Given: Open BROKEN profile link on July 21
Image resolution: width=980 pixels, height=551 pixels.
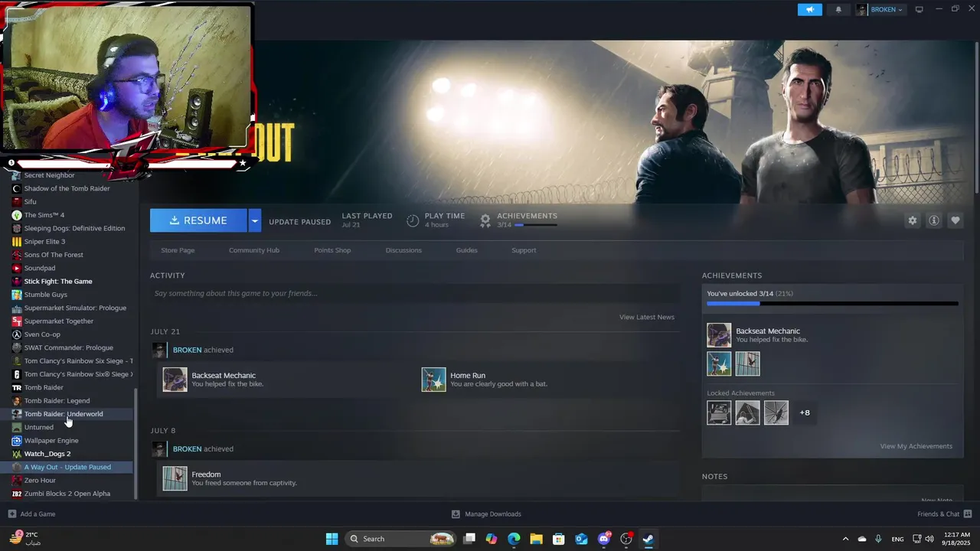Looking at the screenshot, I should (187, 350).
